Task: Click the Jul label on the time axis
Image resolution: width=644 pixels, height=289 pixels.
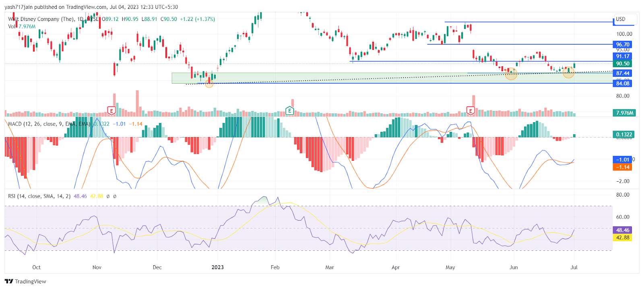Action: coord(574,267)
